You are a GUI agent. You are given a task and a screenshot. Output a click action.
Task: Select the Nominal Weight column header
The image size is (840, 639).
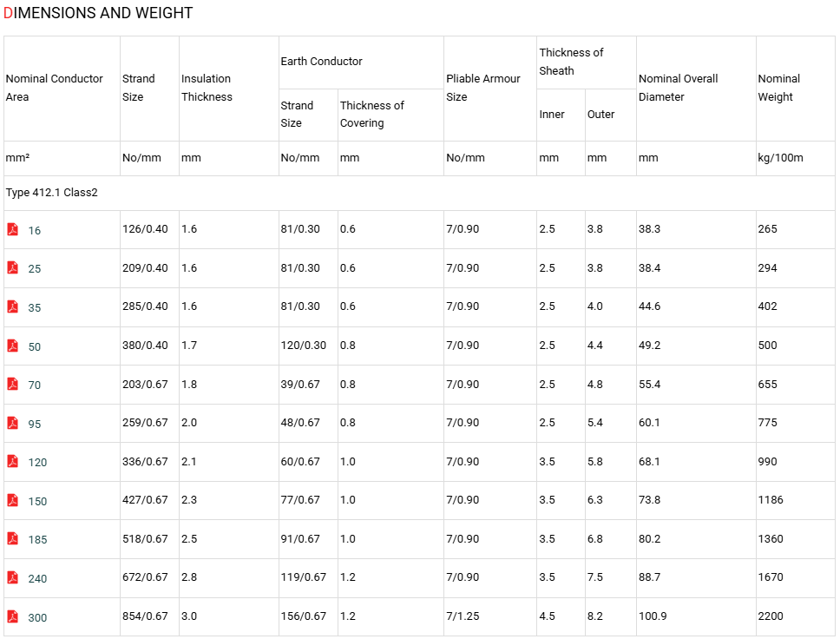coord(779,88)
